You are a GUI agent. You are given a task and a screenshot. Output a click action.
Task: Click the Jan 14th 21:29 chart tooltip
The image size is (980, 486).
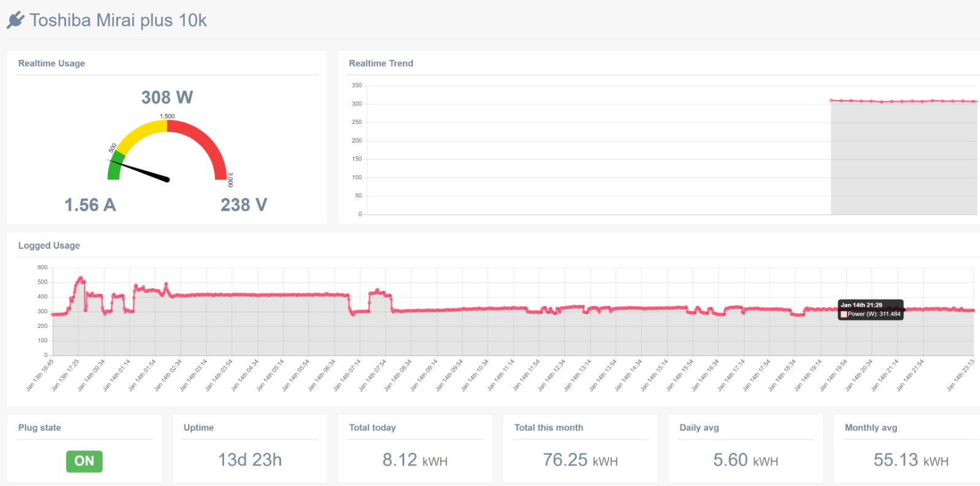870,309
